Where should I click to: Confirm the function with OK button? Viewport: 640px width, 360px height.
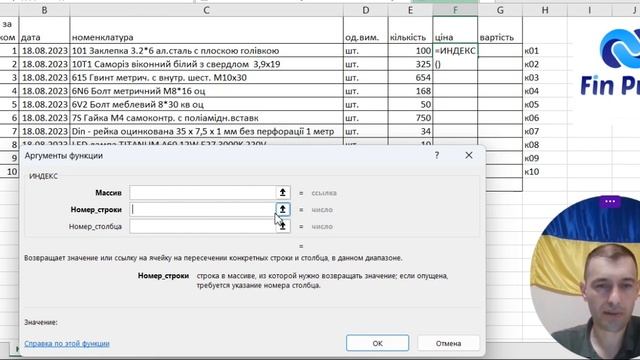[377, 343]
